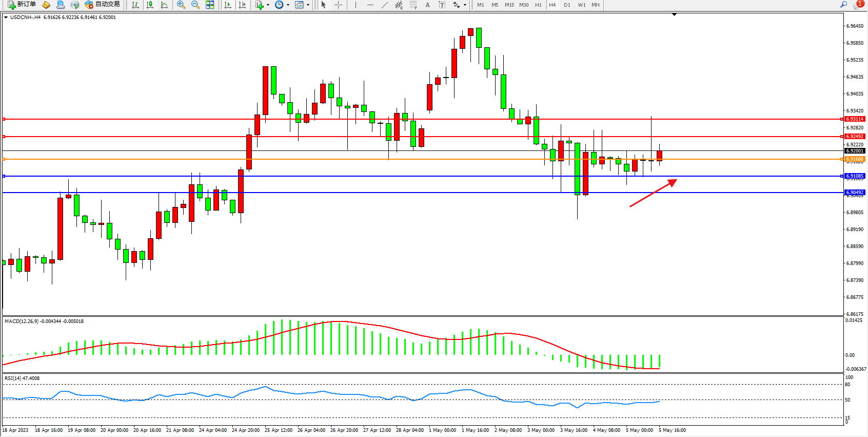Tile chart windows with grid icon
The width and height of the screenshot is (868, 437).
click(210, 5)
